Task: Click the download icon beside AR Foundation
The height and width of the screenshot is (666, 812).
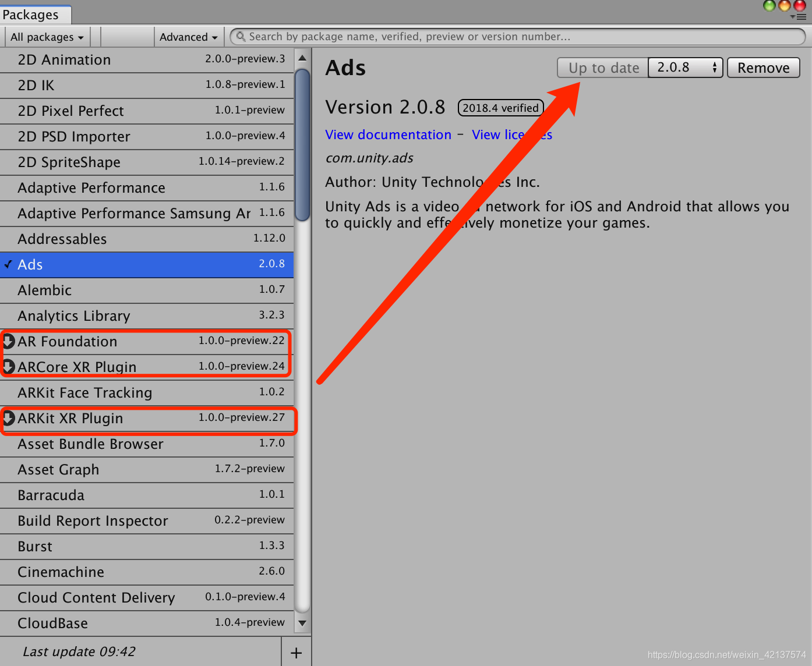Action: [9, 341]
